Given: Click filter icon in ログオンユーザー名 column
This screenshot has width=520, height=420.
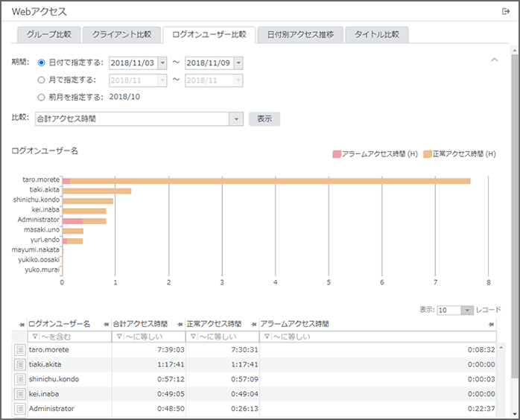Looking at the screenshot, I should point(34,337).
